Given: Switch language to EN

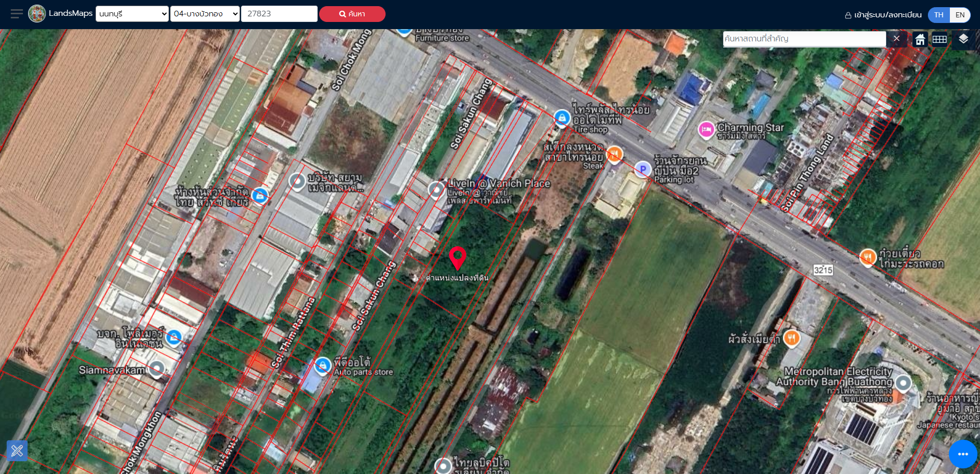Looking at the screenshot, I should click(960, 15).
